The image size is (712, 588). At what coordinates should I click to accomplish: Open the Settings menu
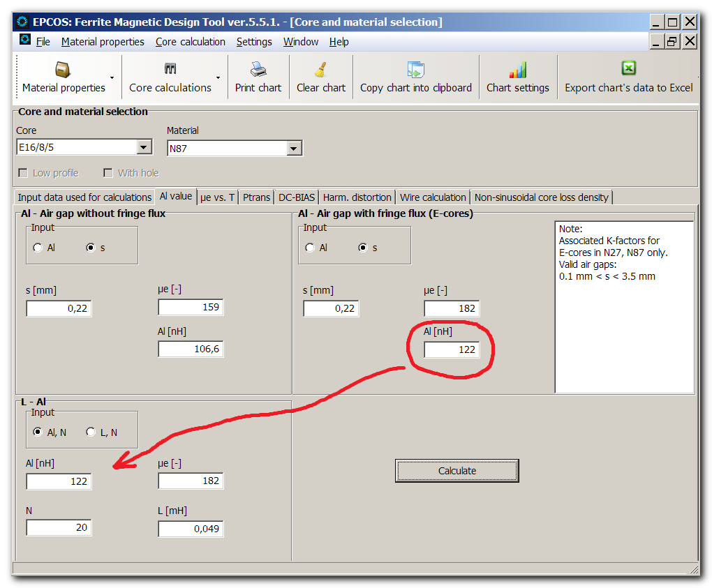pyautogui.click(x=254, y=42)
